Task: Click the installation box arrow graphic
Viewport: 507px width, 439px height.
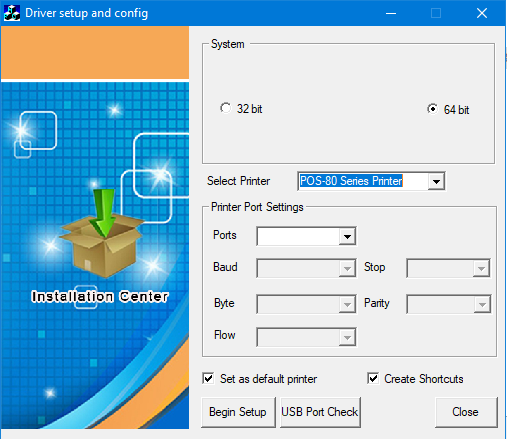Action: click(103, 233)
